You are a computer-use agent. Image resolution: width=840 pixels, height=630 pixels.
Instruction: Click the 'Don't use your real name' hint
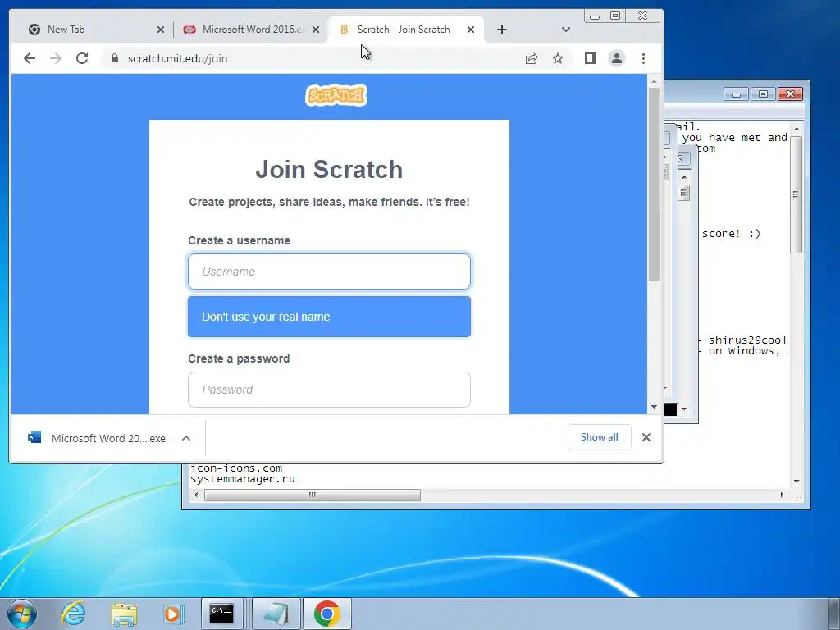tap(329, 317)
